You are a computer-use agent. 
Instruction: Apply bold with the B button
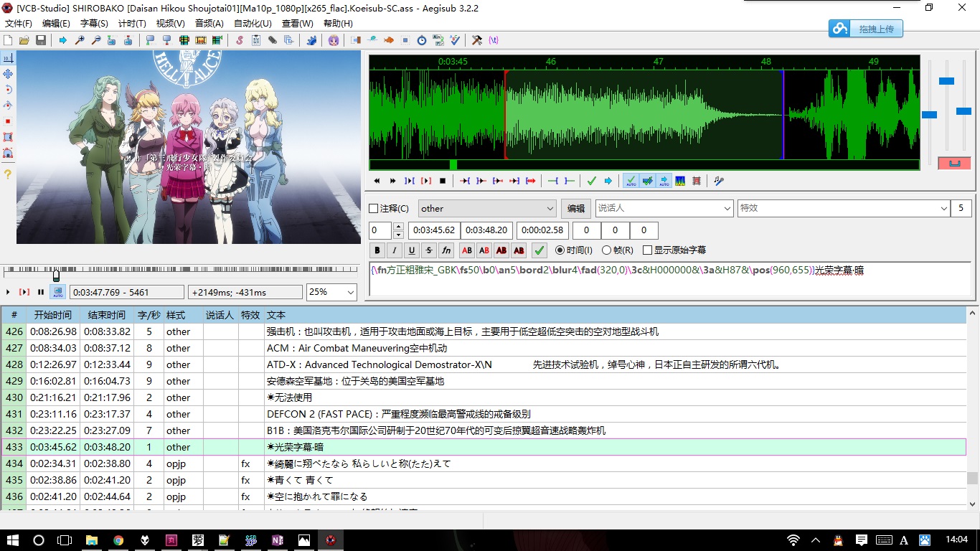377,250
